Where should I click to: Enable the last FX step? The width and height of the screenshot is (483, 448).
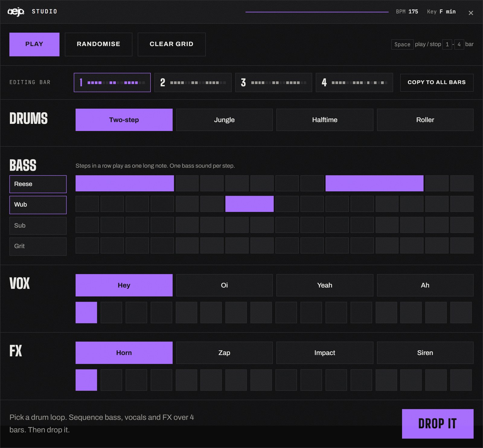(x=461, y=380)
